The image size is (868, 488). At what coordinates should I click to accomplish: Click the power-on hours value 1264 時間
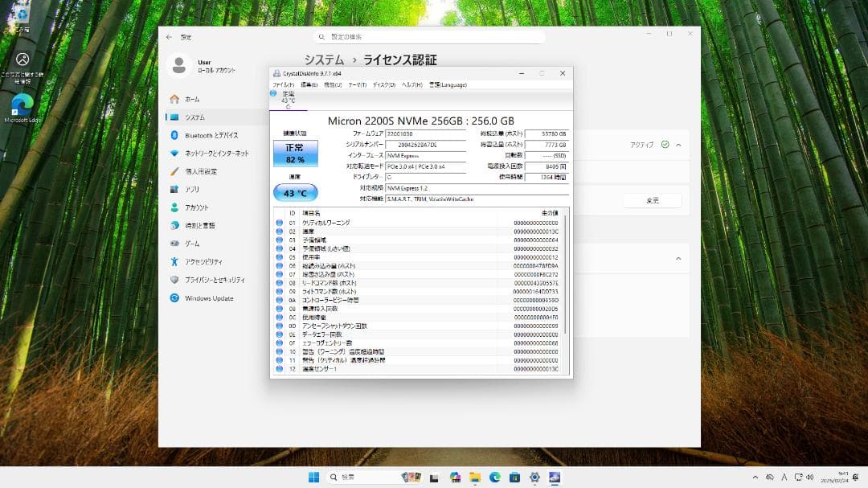(547, 177)
